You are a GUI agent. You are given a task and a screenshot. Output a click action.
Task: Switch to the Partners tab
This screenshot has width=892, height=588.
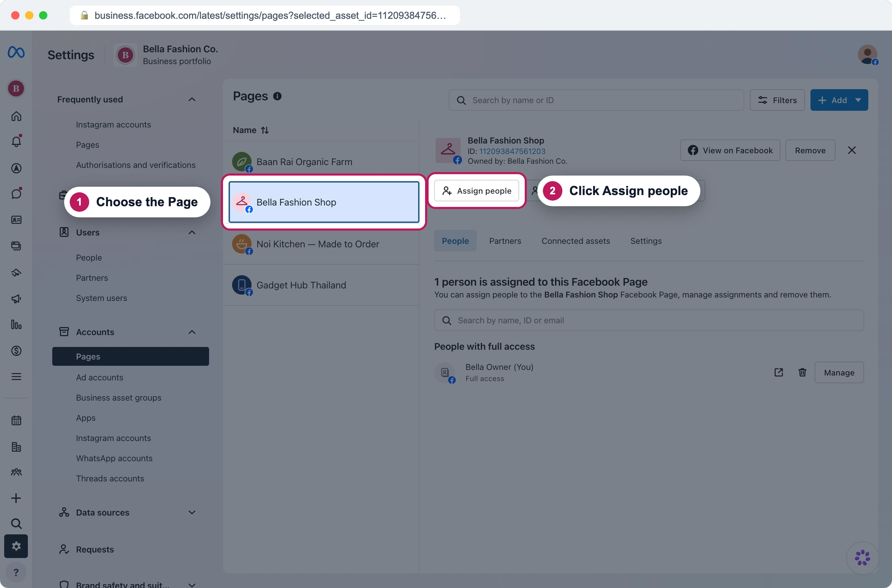tap(505, 241)
